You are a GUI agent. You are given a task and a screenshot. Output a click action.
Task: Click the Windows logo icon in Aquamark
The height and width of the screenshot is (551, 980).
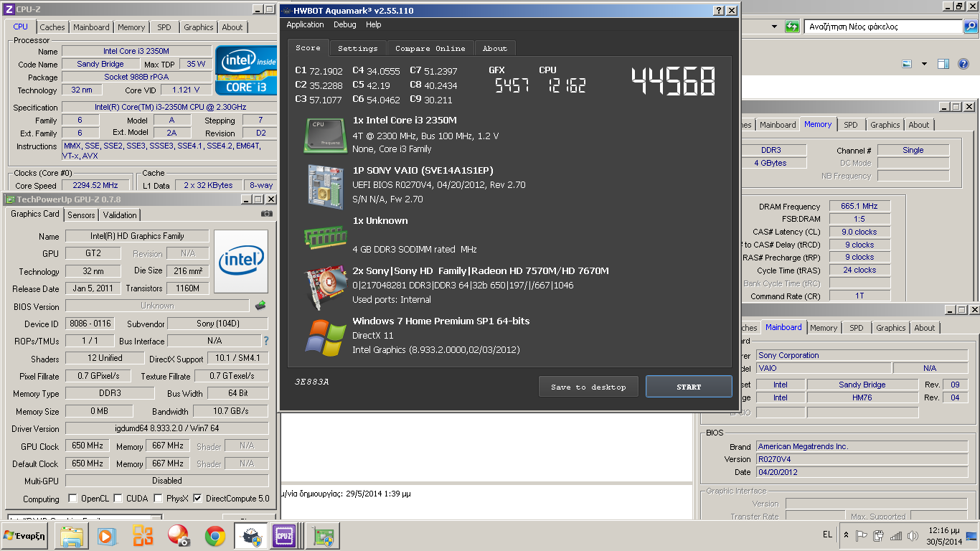click(x=326, y=337)
